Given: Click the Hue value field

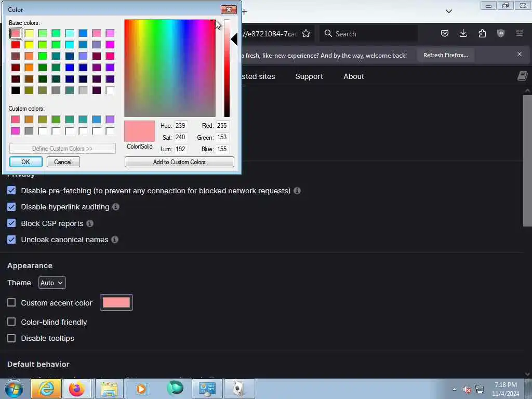Looking at the screenshot, I should pyautogui.click(x=180, y=126).
